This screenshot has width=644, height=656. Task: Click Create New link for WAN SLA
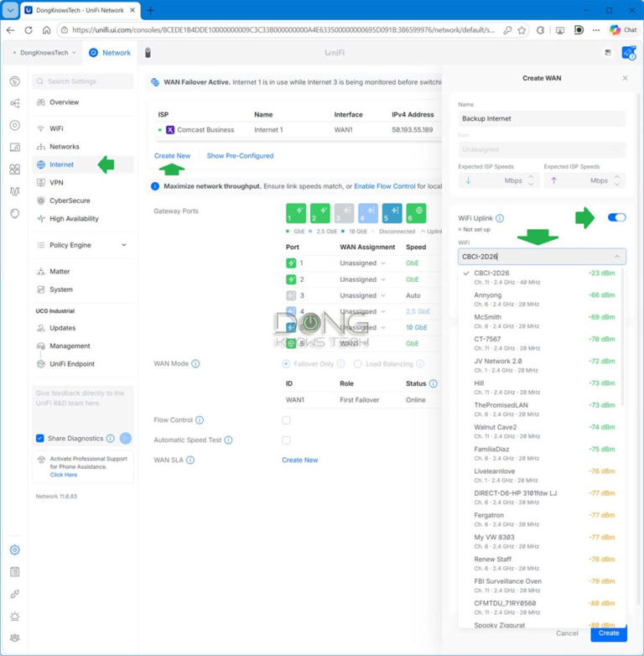tap(299, 461)
